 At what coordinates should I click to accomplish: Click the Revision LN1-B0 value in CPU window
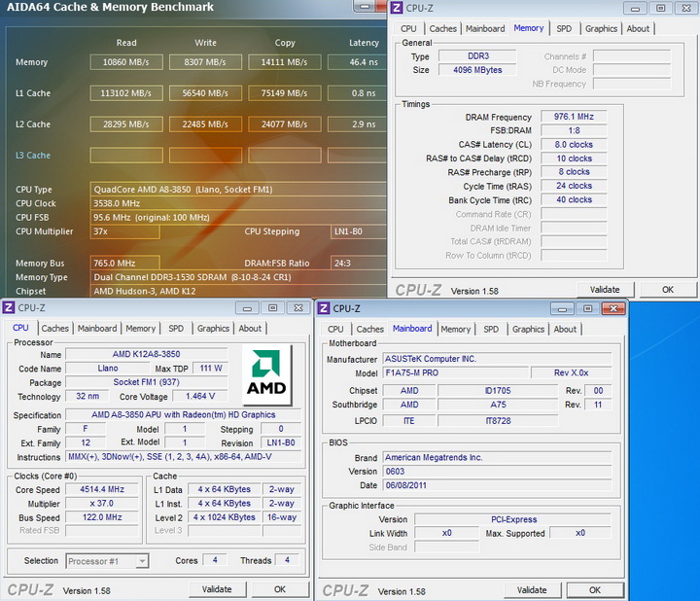pos(281,442)
